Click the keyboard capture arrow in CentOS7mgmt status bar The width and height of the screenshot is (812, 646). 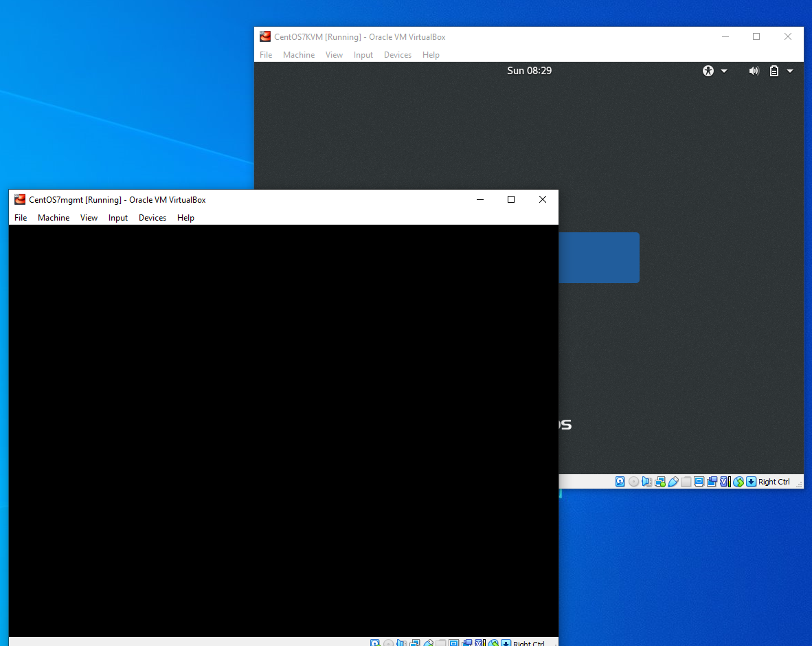coord(506,643)
